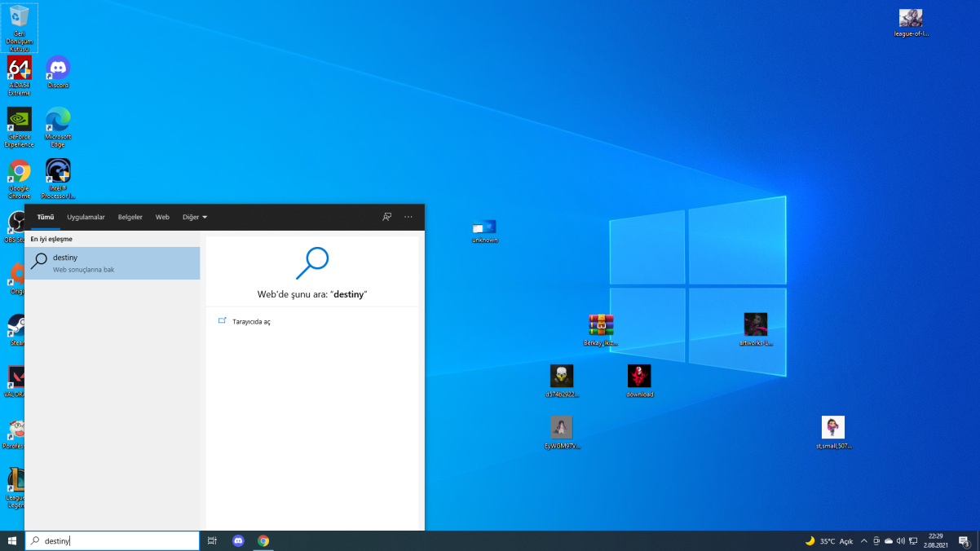Select the Recycle Bin desktop icon

coord(20,28)
